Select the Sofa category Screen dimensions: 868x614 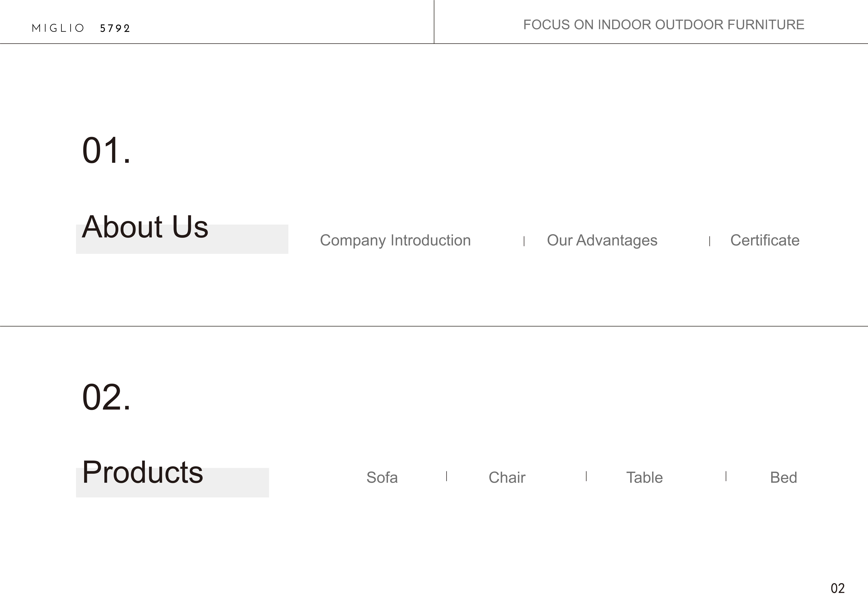(x=382, y=478)
